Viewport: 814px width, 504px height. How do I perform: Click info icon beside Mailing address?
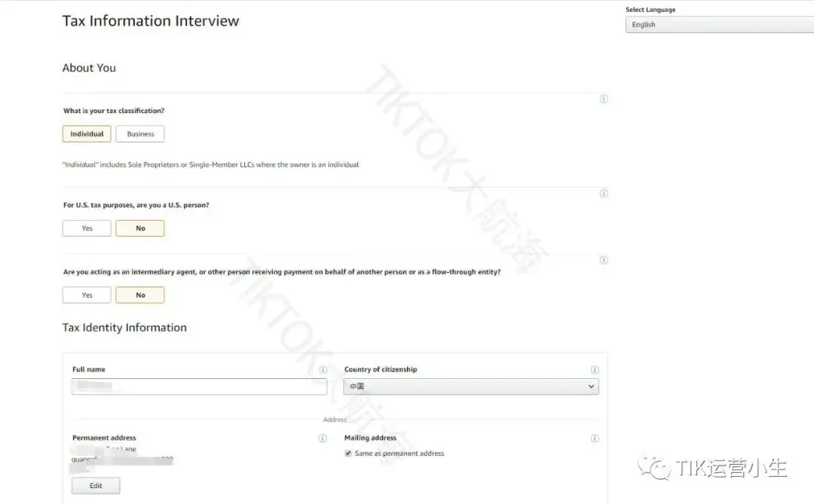[595, 438]
